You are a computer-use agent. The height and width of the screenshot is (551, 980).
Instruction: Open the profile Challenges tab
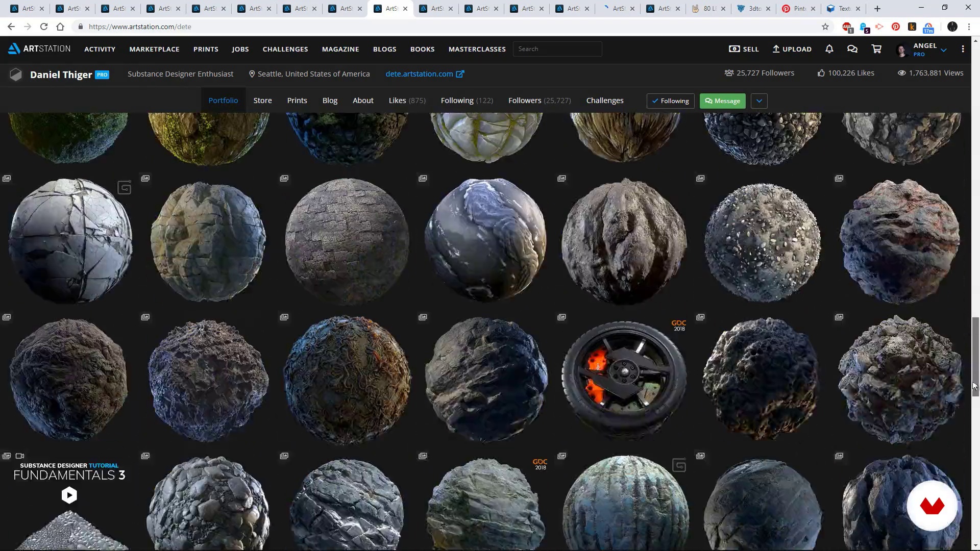(x=605, y=101)
